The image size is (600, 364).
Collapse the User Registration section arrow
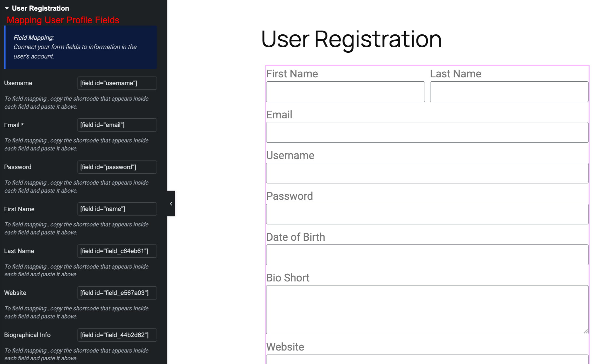coord(7,8)
